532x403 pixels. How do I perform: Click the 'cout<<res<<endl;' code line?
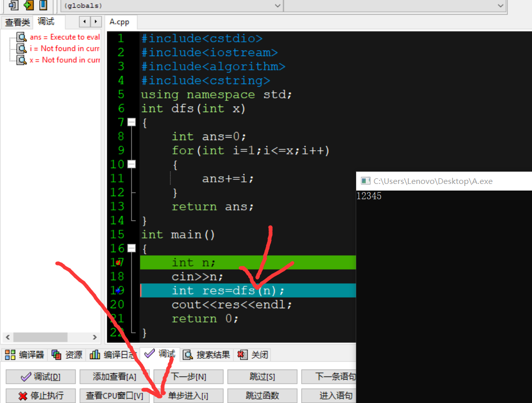[x=232, y=305]
